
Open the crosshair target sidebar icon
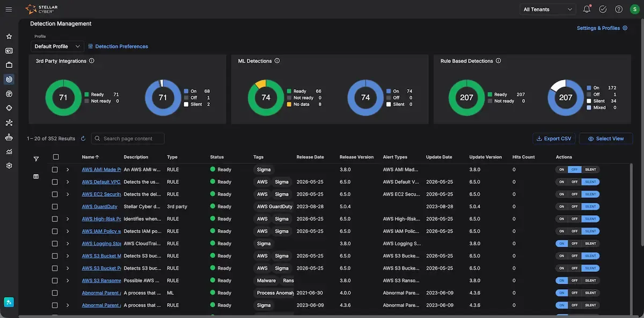(x=9, y=108)
